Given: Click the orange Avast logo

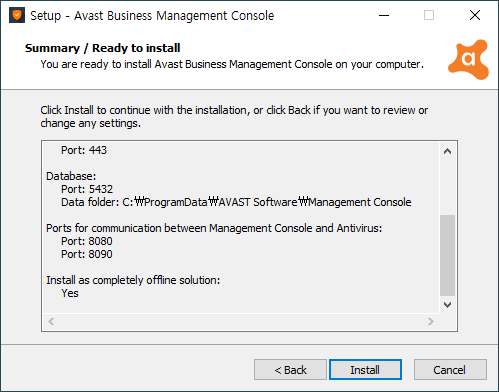Looking at the screenshot, I should tap(469, 60).
